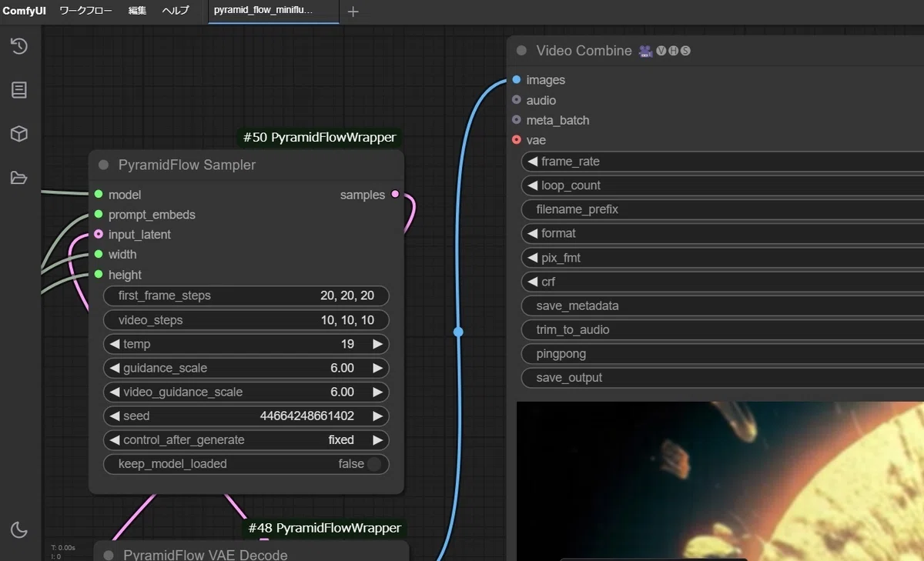Decrease seed with left arrow
Viewport: 924px width, 561px height.
115,416
